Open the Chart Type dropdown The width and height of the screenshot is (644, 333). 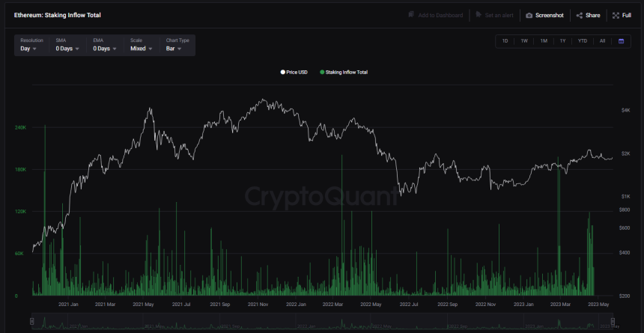tap(178, 49)
